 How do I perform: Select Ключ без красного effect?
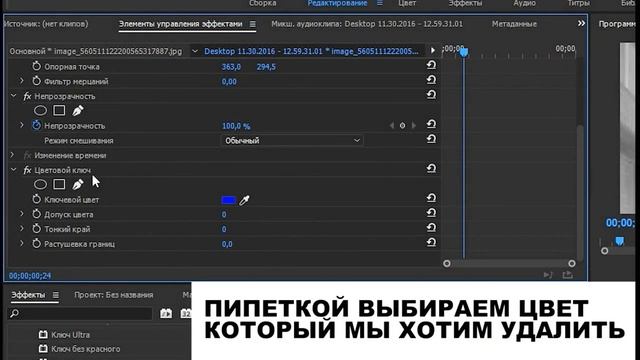coord(85,349)
